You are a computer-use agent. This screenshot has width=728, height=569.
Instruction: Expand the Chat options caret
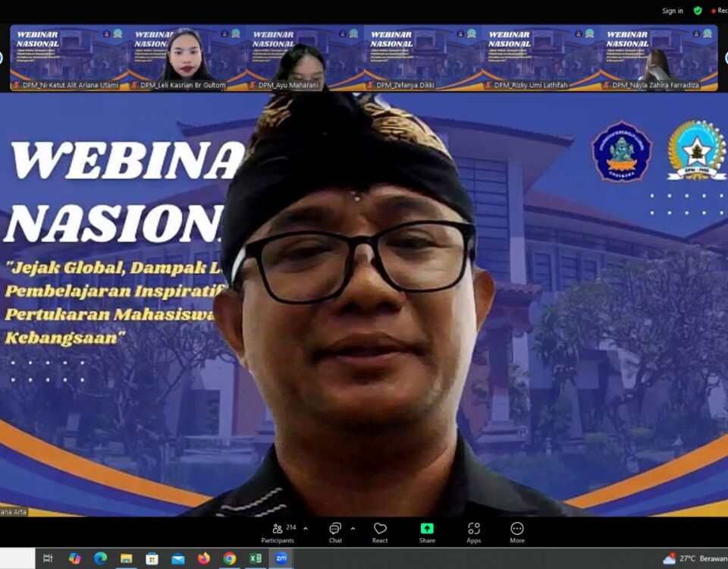click(x=353, y=529)
